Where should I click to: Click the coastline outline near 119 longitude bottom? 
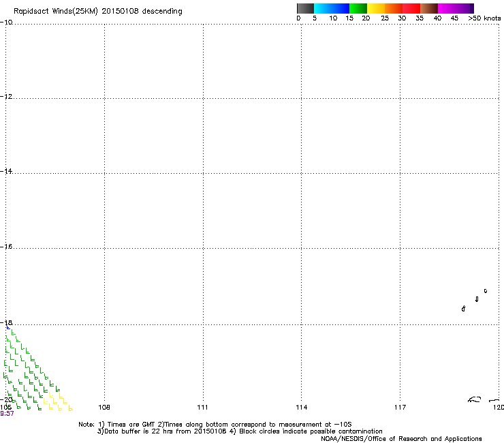[x=475, y=399]
